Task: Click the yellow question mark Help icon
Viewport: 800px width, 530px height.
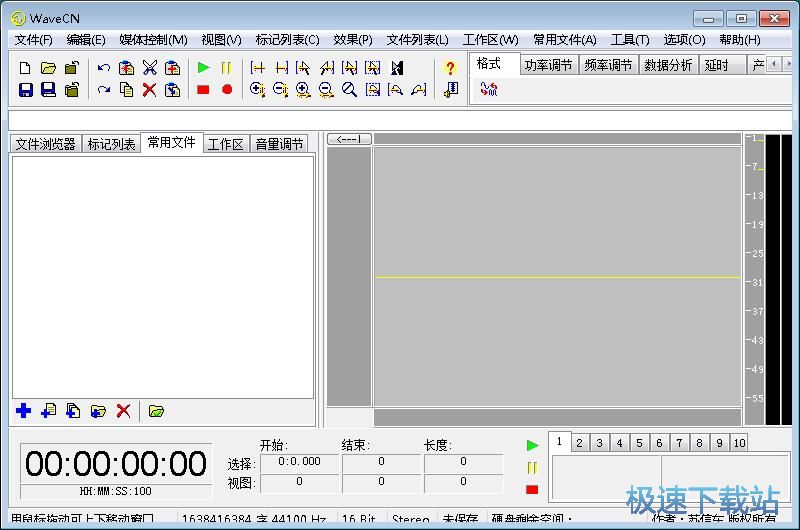Action: point(450,68)
